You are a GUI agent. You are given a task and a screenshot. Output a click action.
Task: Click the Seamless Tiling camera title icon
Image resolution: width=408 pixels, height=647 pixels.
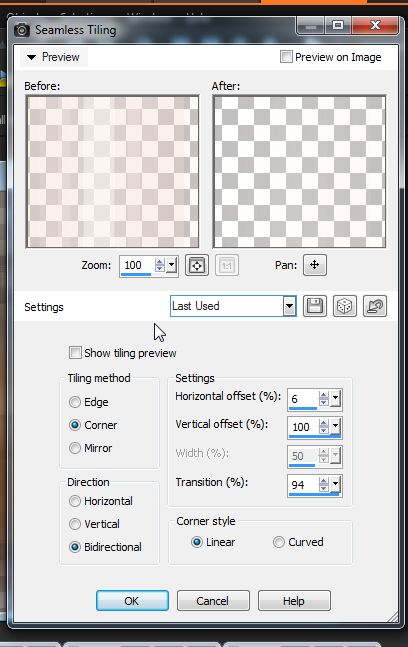21,30
